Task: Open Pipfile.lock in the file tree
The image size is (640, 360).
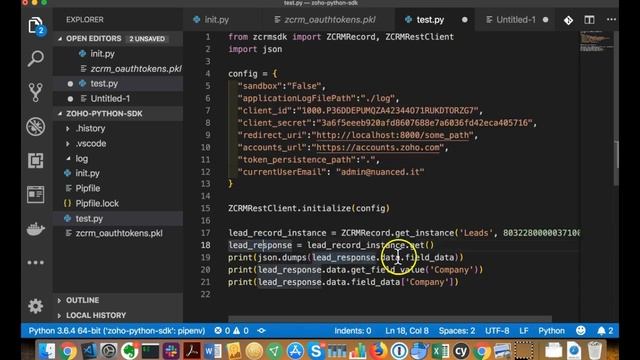Action: coord(118,203)
